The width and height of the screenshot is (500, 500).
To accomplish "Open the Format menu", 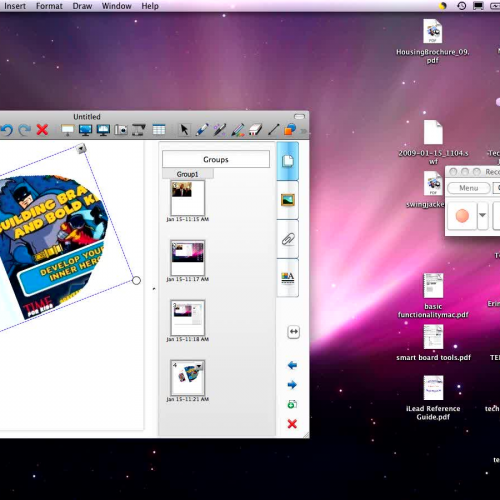I will click(x=49, y=6).
